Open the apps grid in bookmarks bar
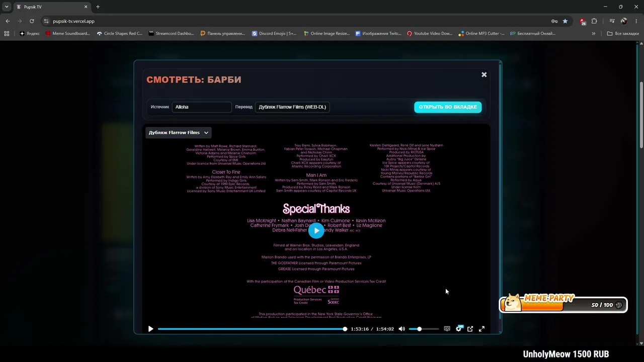Screen dimensions: 644x362 7,34
